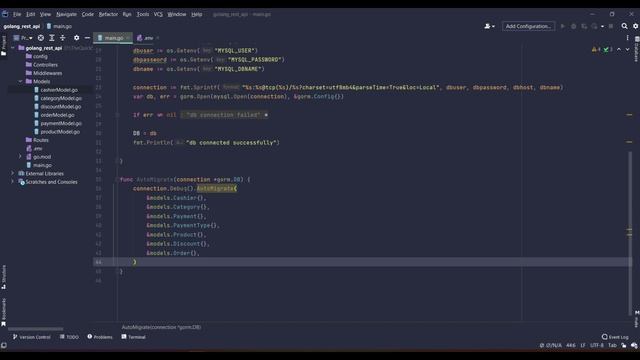Open the Database tool window
This screenshot has width=640, height=360.
[636, 50]
